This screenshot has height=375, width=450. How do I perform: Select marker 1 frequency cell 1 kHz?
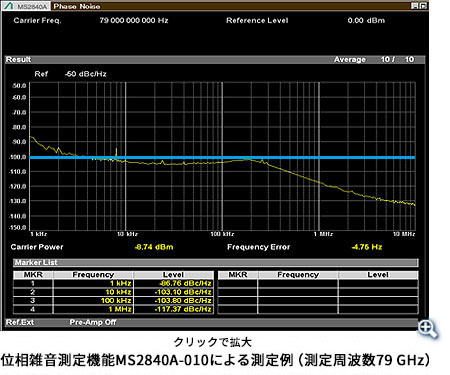coord(93,283)
